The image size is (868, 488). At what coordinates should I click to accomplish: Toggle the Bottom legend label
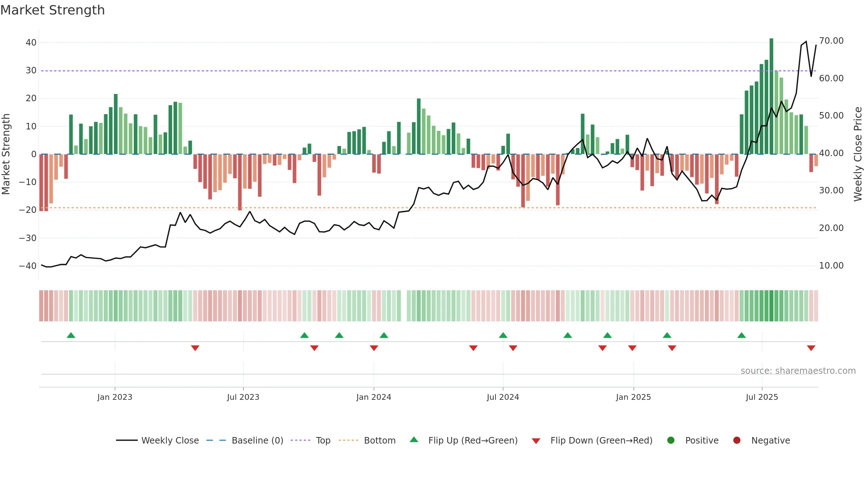[380, 440]
